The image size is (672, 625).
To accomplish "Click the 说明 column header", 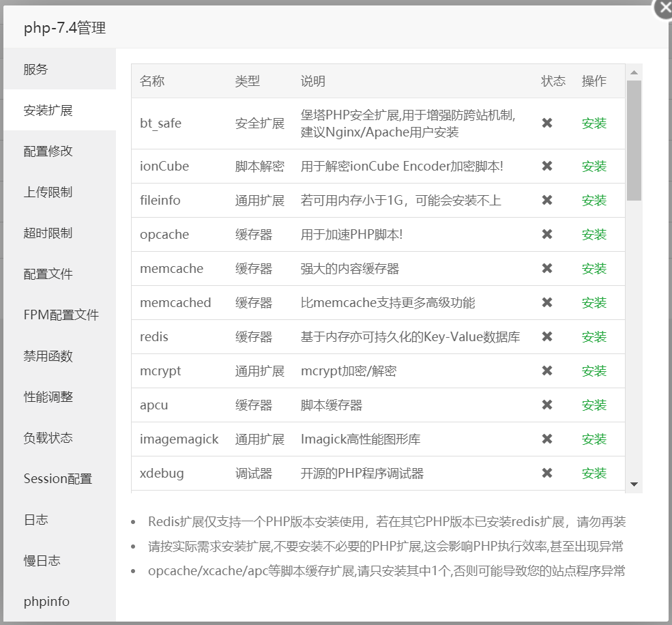I will 313,81.
